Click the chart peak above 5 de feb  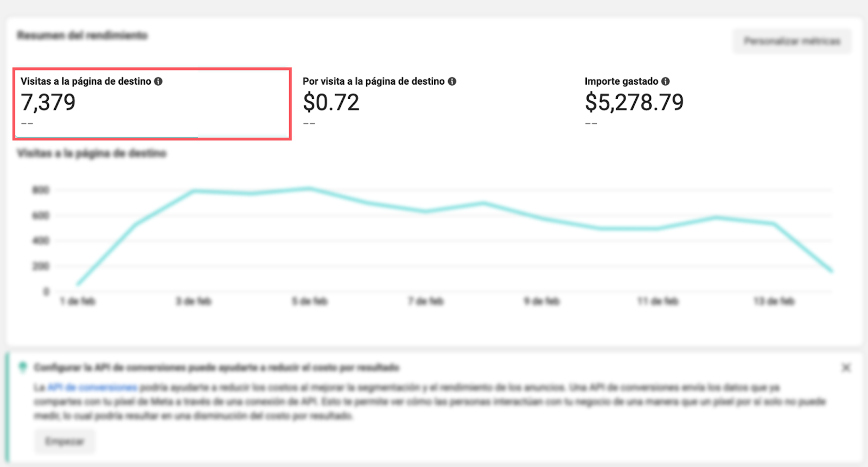pos(309,189)
